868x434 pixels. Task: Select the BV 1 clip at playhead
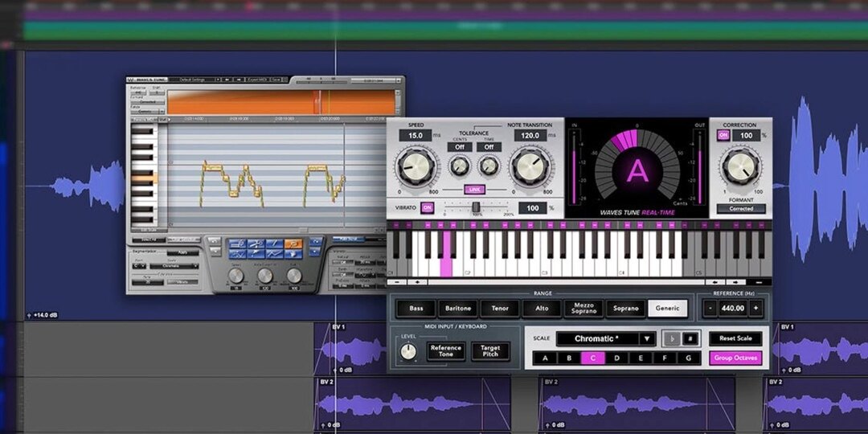[x=350, y=350]
